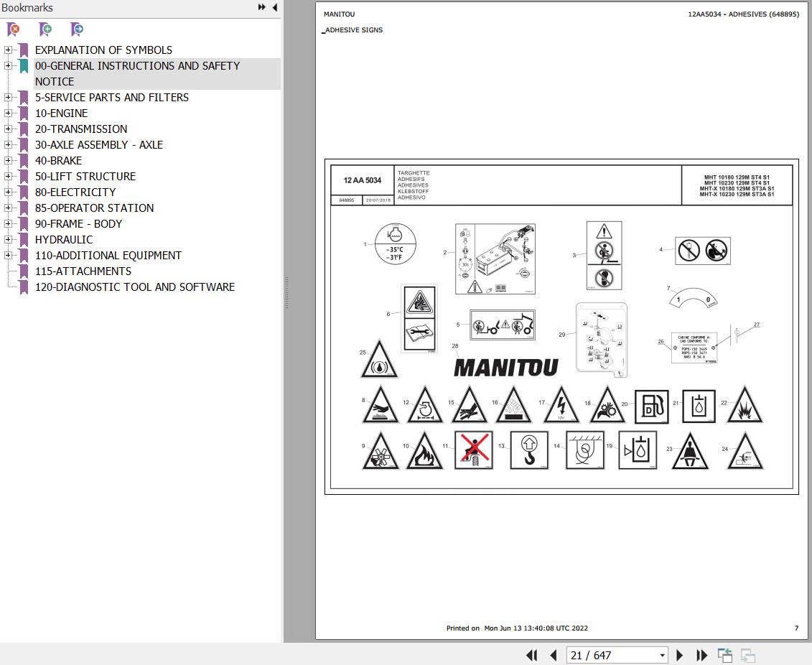Viewport: 812px width, 665px height.
Task: Click the 'Printed on Mon Jun 13' footer text
Action: pyautogui.click(x=518, y=628)
